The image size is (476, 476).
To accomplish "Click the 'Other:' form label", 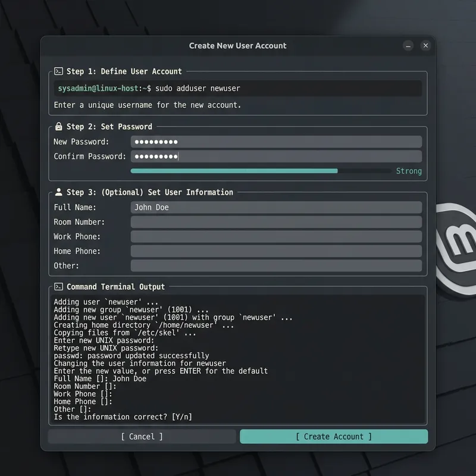I will coord(66,265).
